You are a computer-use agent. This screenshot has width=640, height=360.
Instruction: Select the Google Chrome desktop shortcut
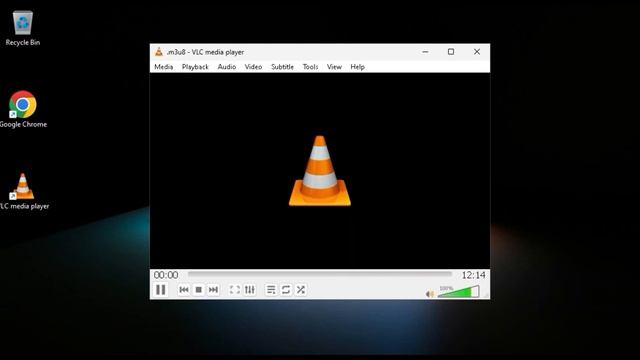[x=23, y=109]
